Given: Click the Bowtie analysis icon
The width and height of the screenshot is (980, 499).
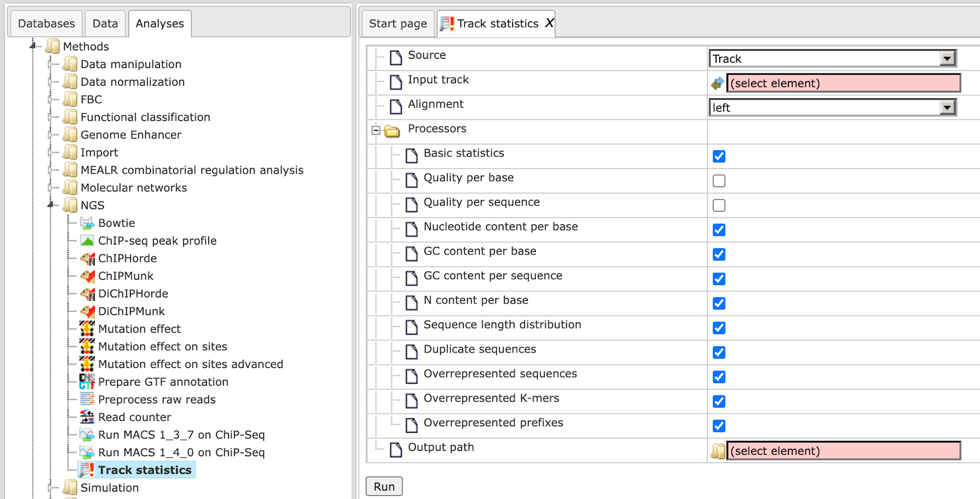Looking at the screenshot, I should click(x=88, y=223).
